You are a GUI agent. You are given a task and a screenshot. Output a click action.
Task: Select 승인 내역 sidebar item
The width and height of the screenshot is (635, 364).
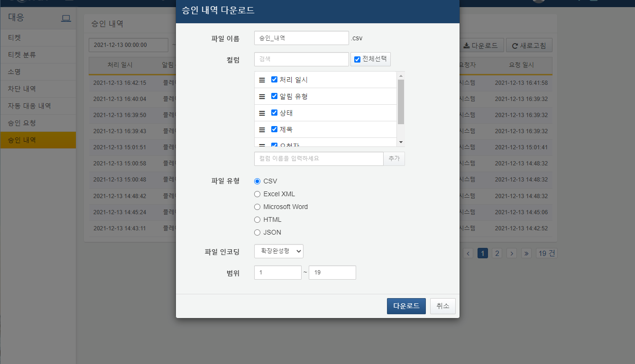pos(38,140)
